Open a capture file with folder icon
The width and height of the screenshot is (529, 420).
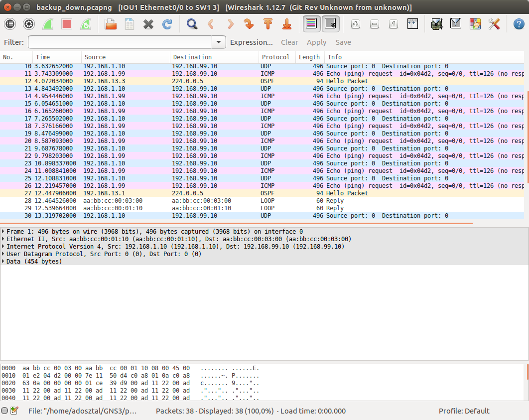point(110,24)
